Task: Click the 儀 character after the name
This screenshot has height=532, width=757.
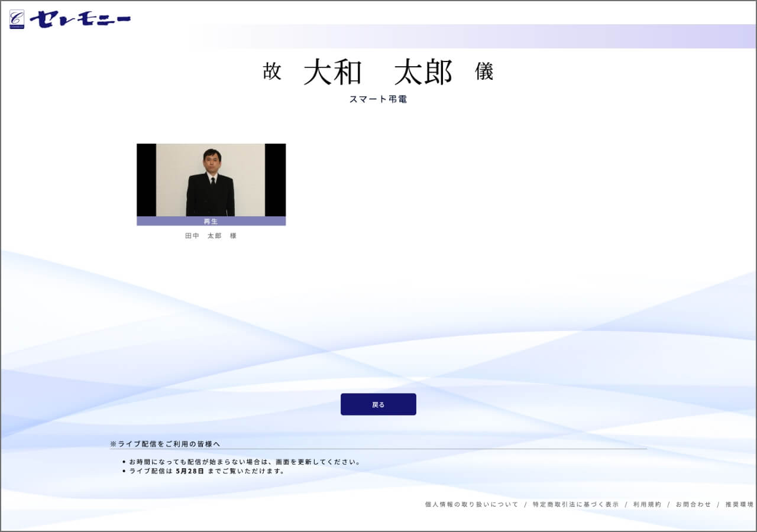Action: [484, 72]
